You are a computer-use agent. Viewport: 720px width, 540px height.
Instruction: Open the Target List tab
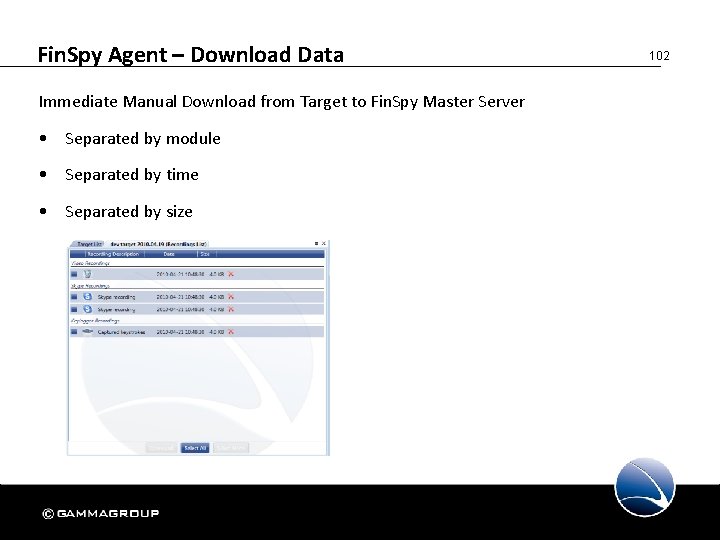pyautogui.click(x=88, y=244)
